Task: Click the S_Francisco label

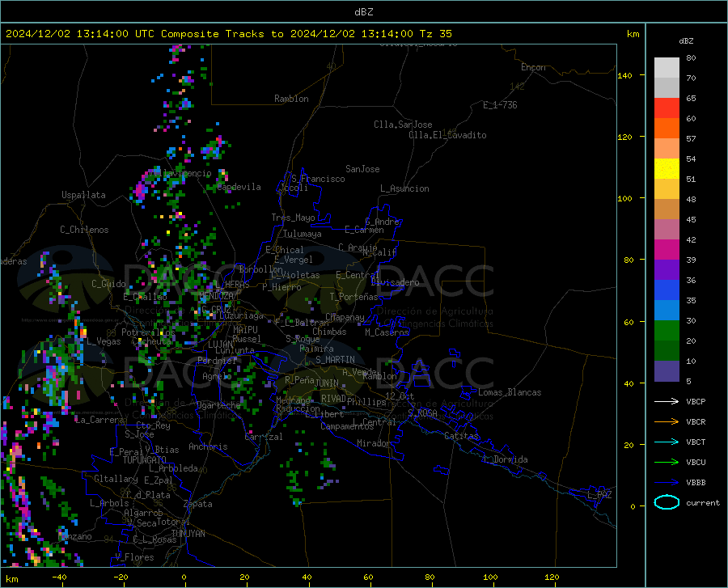Action: coord(318,179)
